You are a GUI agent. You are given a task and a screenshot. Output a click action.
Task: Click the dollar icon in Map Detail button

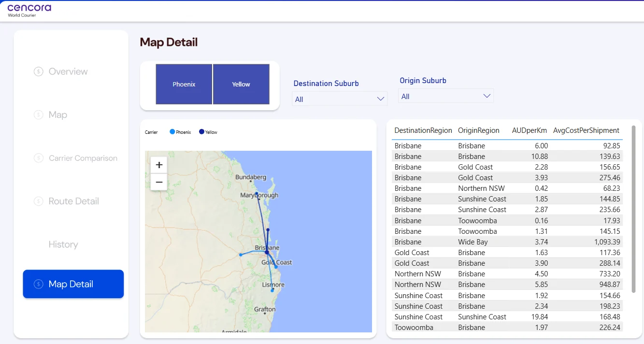(39, 284)
